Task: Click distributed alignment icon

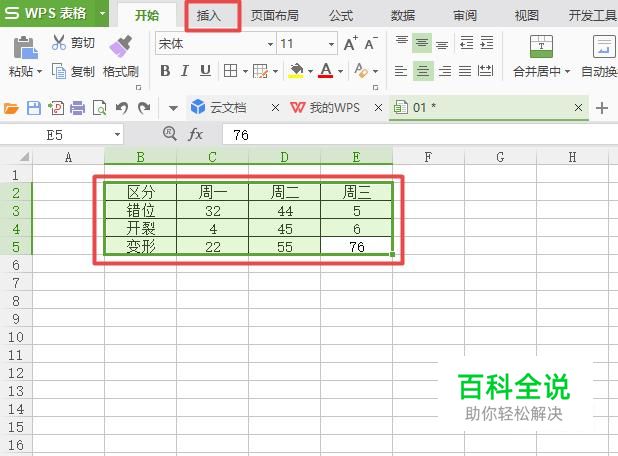Action: click(x=485, y=71)
